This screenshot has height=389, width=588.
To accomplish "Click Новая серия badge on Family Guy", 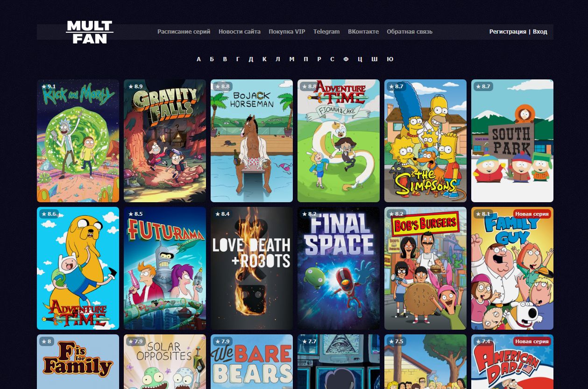I will [x=532, y=214].
